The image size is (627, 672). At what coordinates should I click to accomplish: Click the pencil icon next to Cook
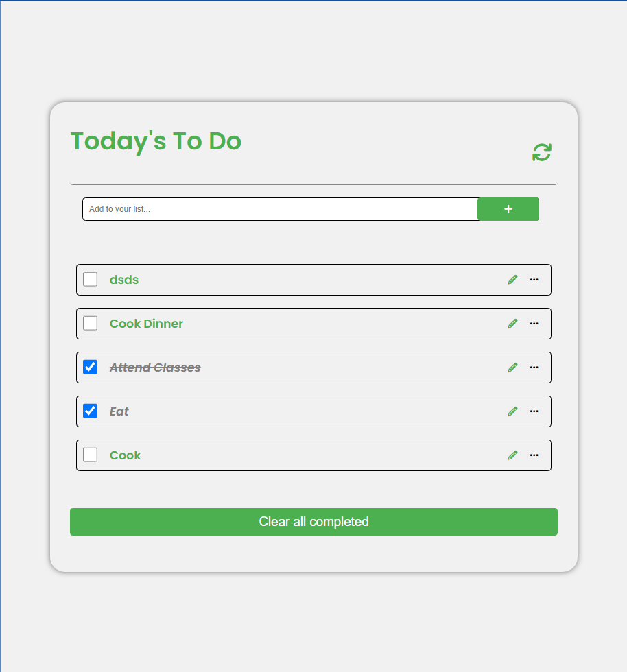(512, 455)
